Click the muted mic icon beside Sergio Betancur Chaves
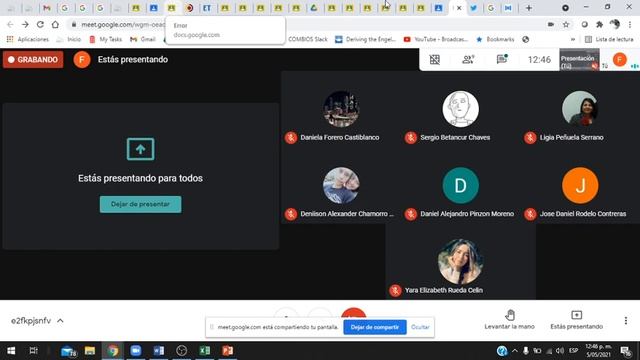The height and width of the screenshot is (360, 640). click(411, 138)
